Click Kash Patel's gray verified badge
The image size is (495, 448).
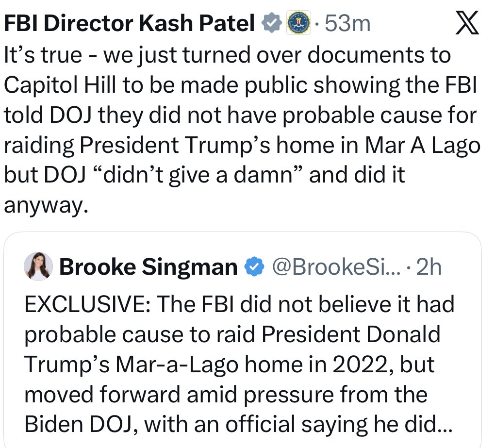pos(271,23)
